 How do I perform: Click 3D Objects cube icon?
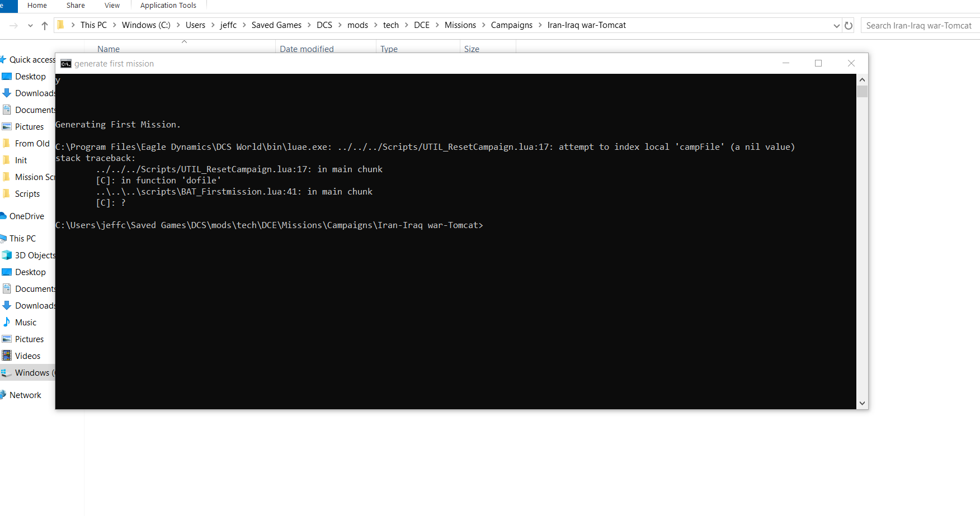7,255
